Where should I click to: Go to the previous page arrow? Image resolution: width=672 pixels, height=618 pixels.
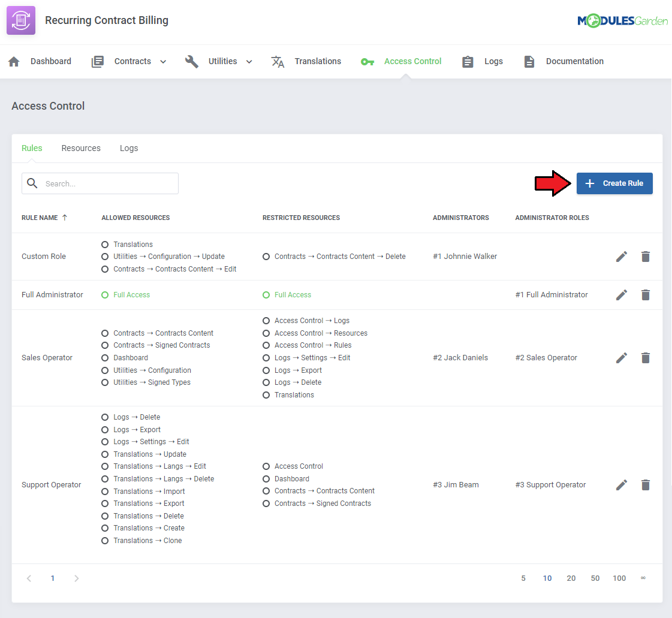click(29, 578)
